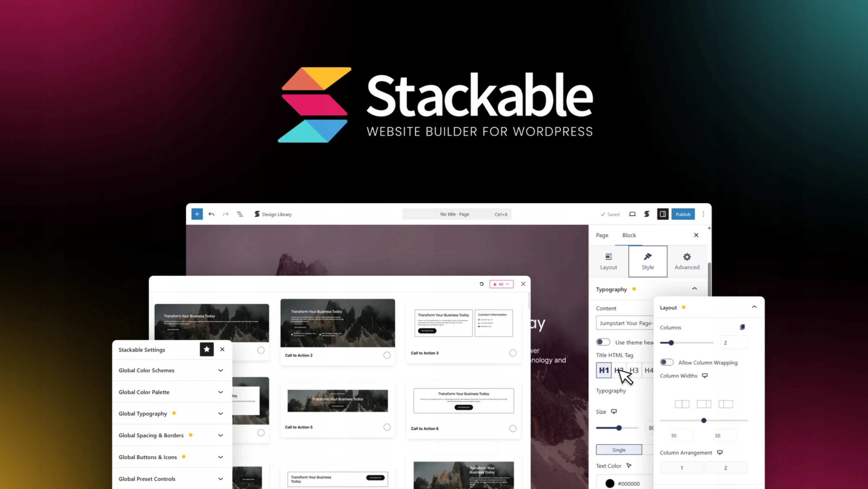Click the Stackable S icon near Publish
Viewport: 868px width, 489px height.
tap(647, 214)
